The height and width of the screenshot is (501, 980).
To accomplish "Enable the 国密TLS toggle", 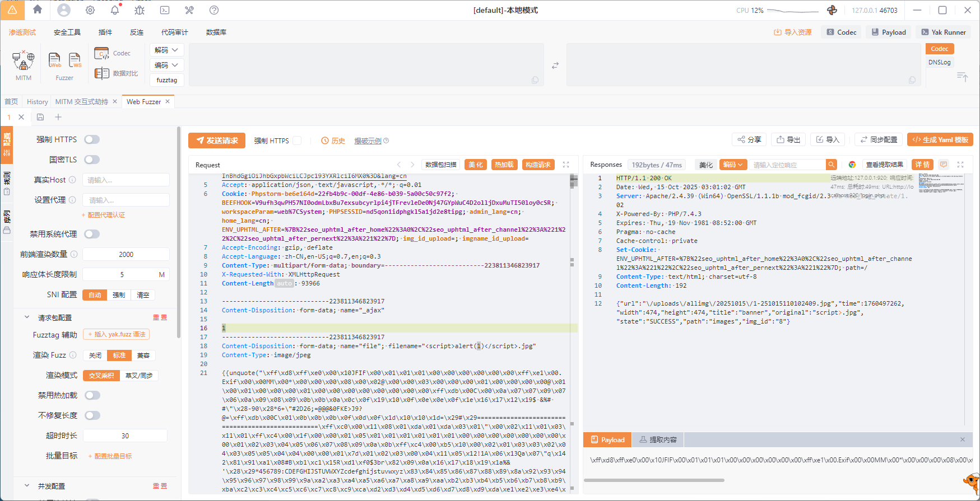I will 92,160.
